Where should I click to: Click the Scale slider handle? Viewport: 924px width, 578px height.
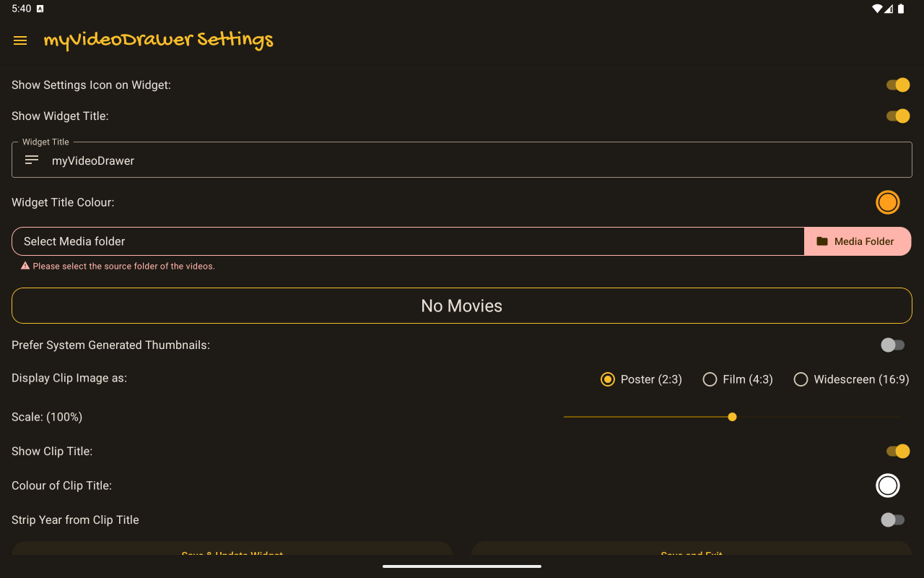(732, 417)
